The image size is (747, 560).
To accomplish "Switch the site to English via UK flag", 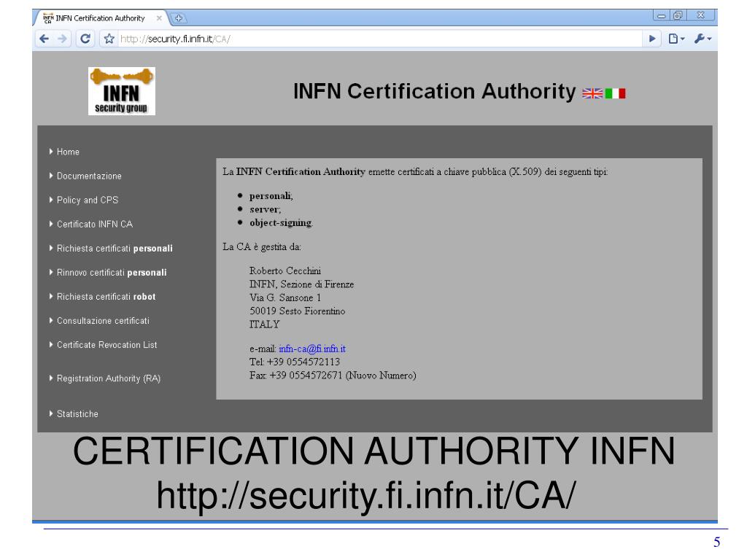I will 592,93.
